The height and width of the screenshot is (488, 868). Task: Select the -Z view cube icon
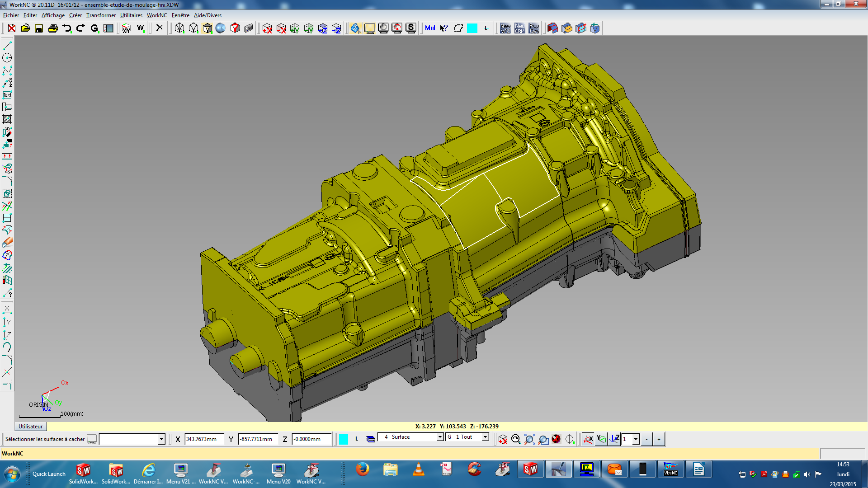(x=336, y=28)
